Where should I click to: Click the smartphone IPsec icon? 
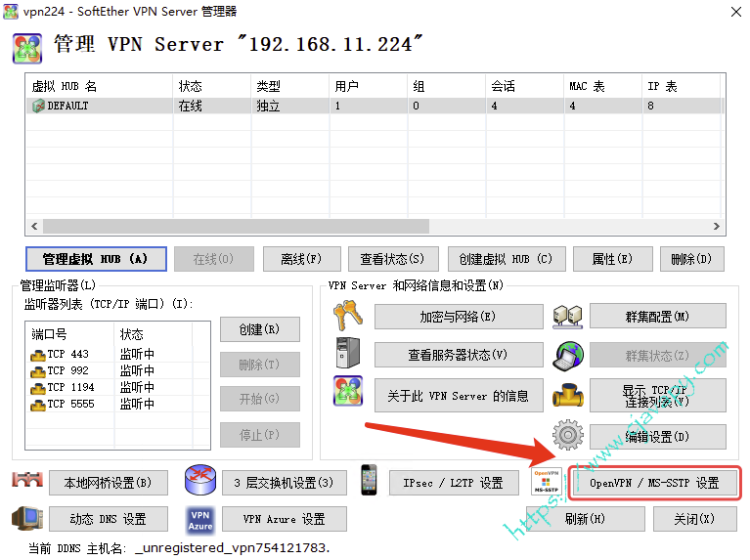[369, 480]
